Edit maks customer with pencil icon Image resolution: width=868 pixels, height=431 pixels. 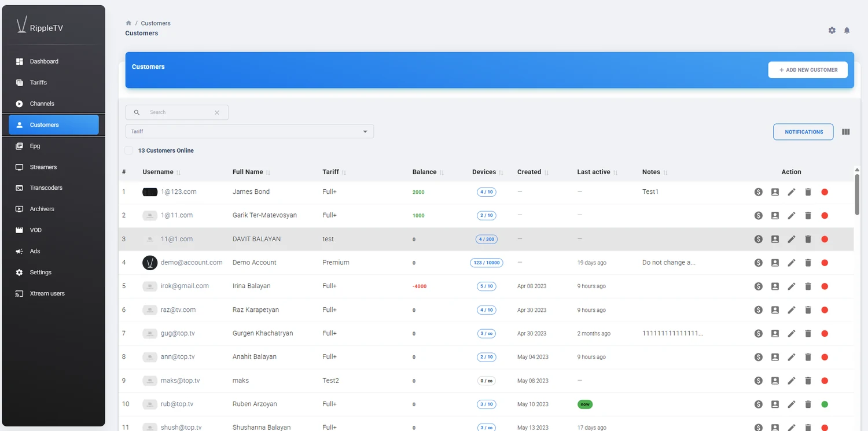pyautogui.click(x=792, y=381)
